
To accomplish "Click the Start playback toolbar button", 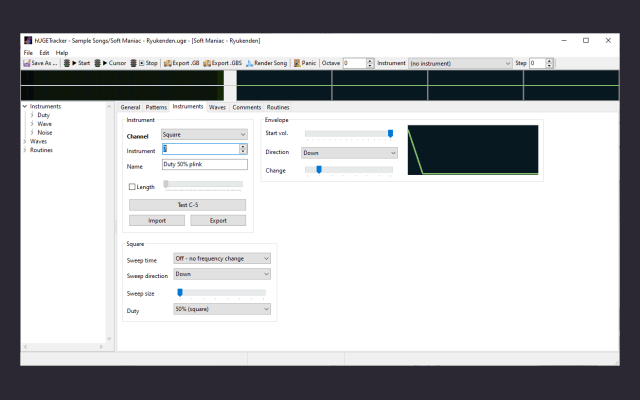I will pos(77,63).
